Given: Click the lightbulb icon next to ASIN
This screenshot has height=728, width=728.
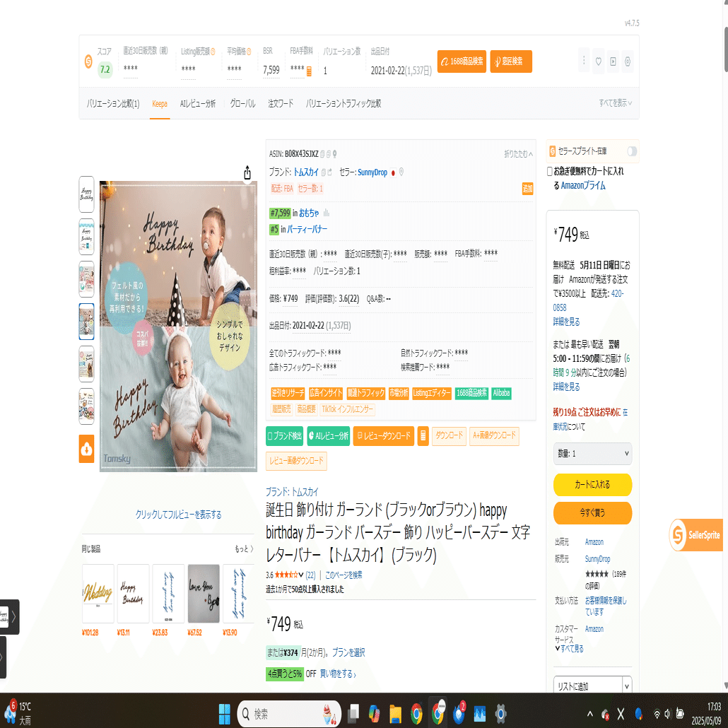Looking at the screenshot, I should [334, 153].
